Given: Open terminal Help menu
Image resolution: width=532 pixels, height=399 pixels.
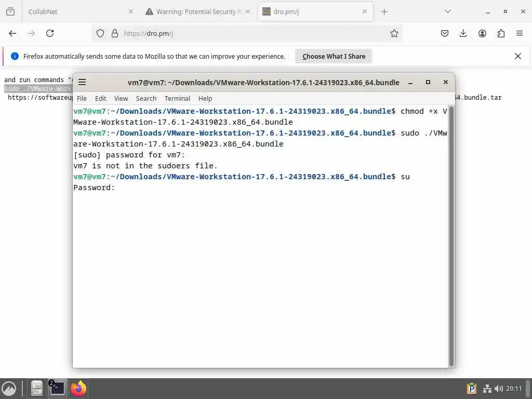Looking at the screenshot, I should 205,98.
